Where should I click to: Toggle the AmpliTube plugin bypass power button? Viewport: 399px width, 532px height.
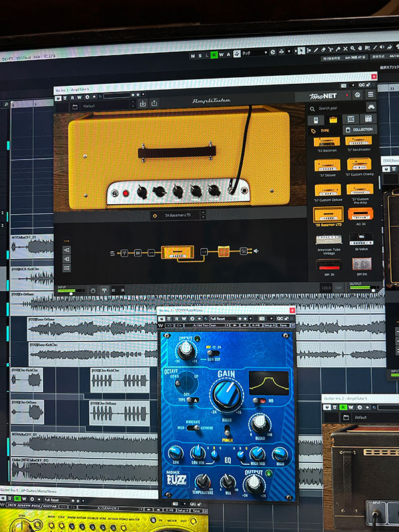(x=58, y=98)
